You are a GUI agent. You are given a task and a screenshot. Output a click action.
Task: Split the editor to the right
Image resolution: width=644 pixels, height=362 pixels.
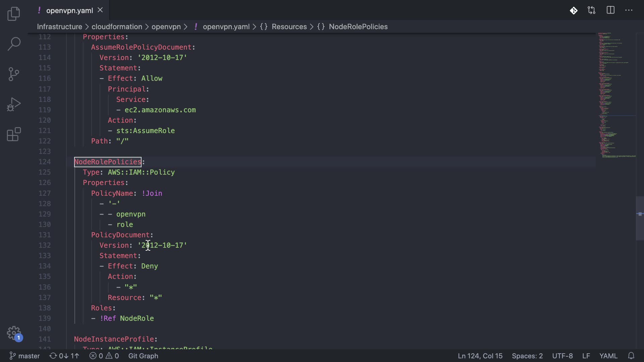click(x=610, y=10)
